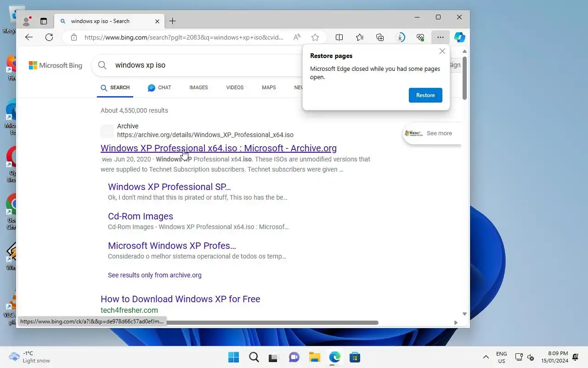Click the Bing search text field

[x=207, y=65]
